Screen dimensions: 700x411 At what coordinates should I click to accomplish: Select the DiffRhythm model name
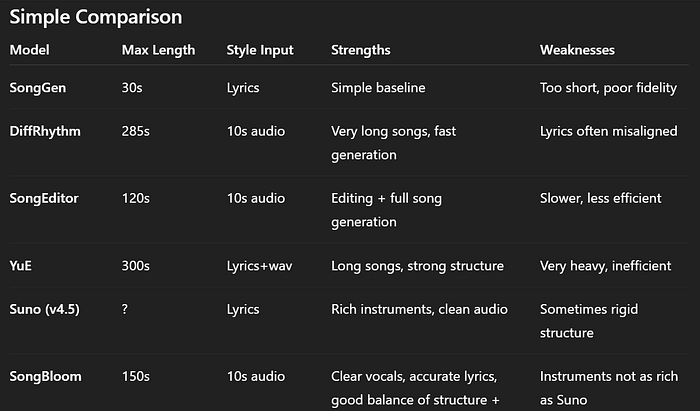click(45, 131)
